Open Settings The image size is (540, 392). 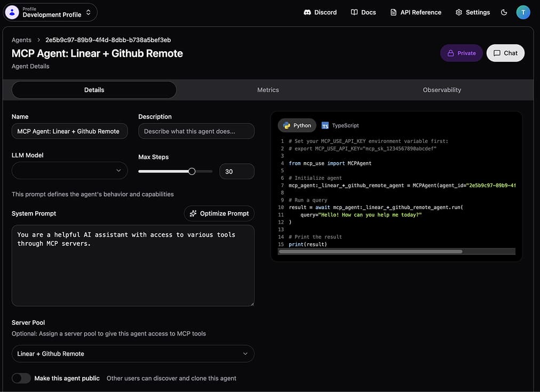click(472, 12)
